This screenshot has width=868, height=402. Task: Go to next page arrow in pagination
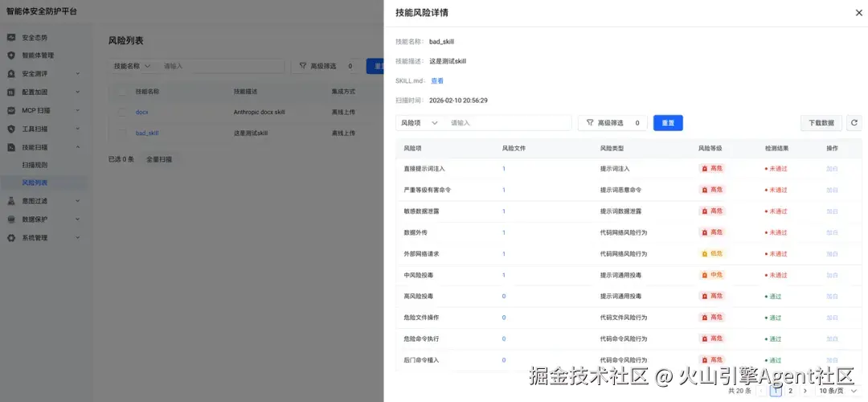(805, 391)
